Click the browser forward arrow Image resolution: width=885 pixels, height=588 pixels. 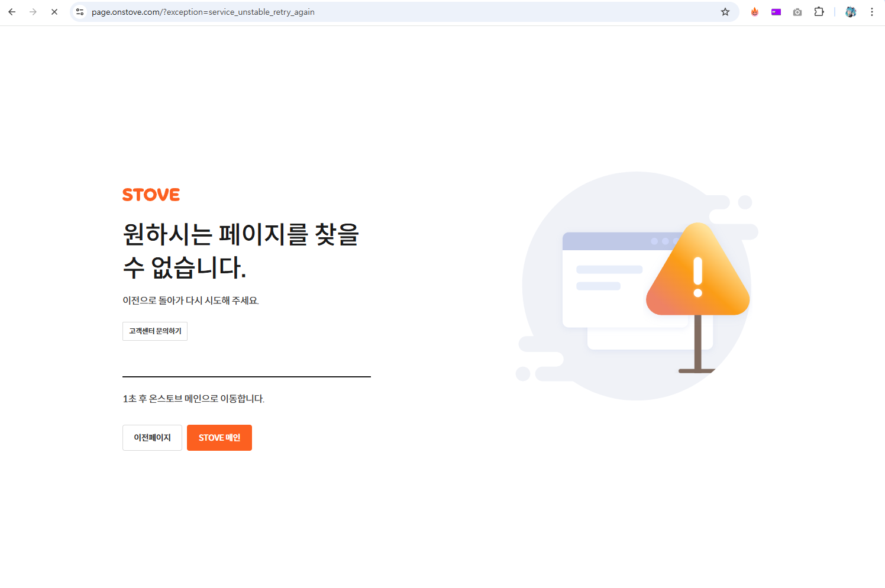33,12
